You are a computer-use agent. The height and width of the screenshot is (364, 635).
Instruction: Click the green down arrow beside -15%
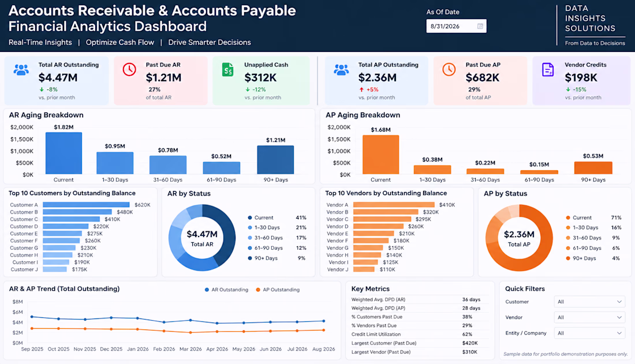point(568,89)
